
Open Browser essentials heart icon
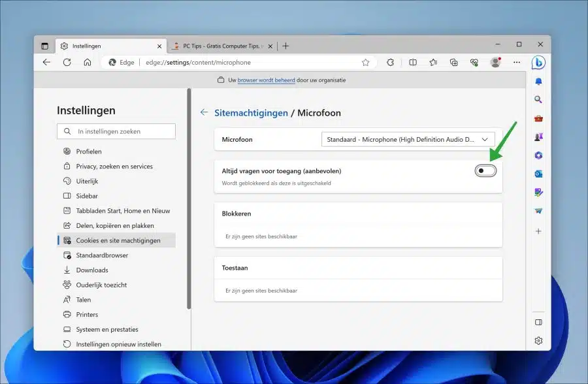[474, 62]
